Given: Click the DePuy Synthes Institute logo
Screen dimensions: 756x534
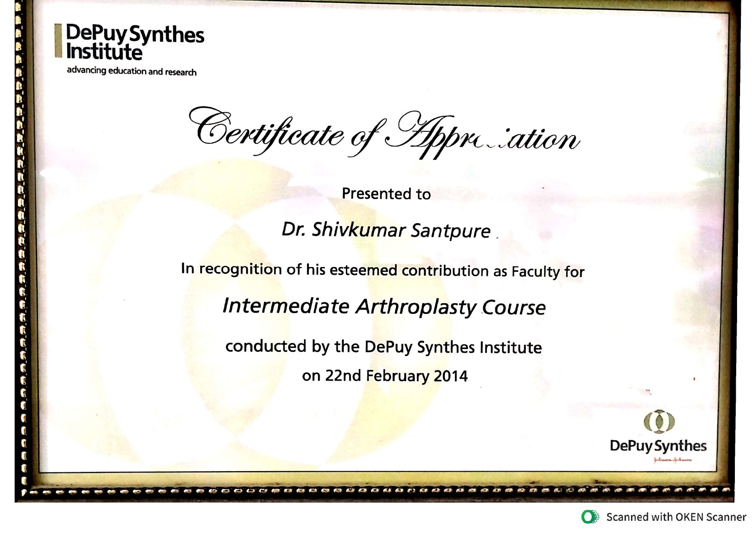Looking at the screenshot, I should pos(129,42).
